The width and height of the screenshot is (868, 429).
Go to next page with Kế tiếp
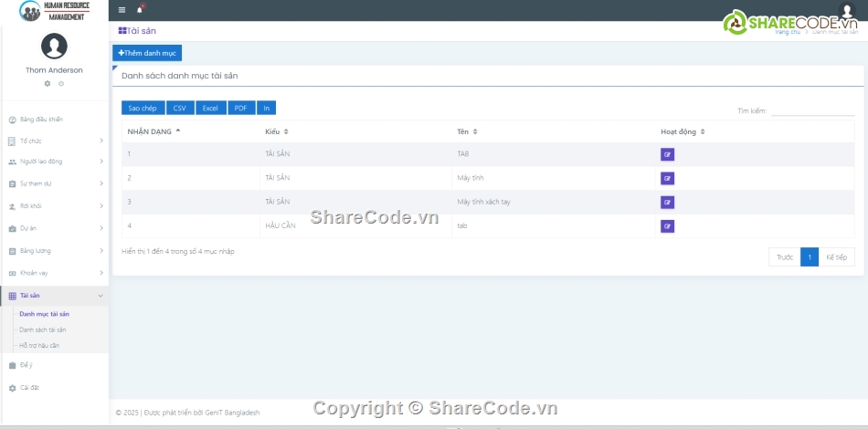pos(836,257)
